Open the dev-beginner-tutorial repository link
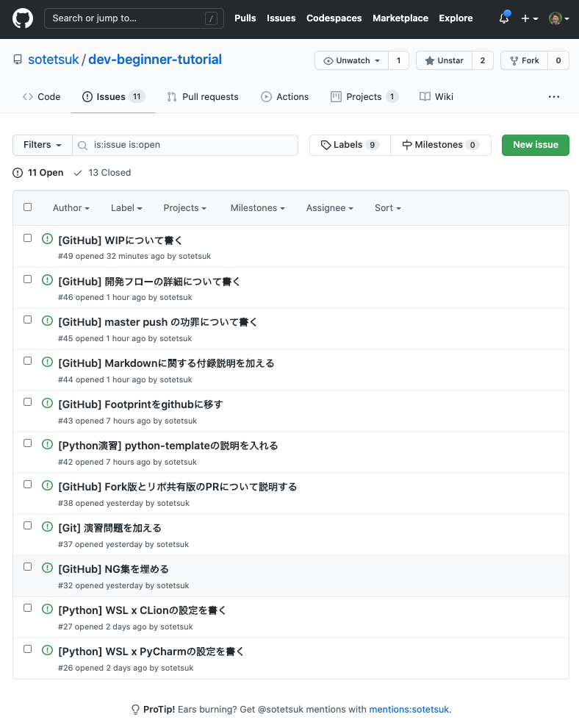 coord(155,60)
